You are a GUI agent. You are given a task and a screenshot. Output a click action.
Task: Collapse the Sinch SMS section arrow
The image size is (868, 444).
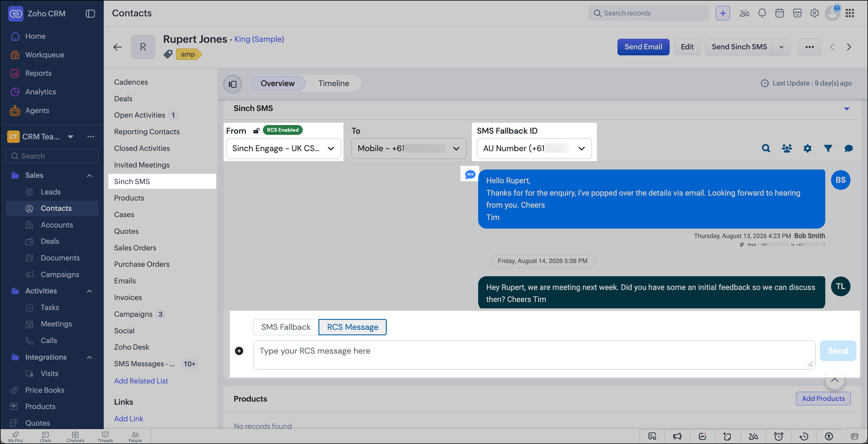(847, 109)
